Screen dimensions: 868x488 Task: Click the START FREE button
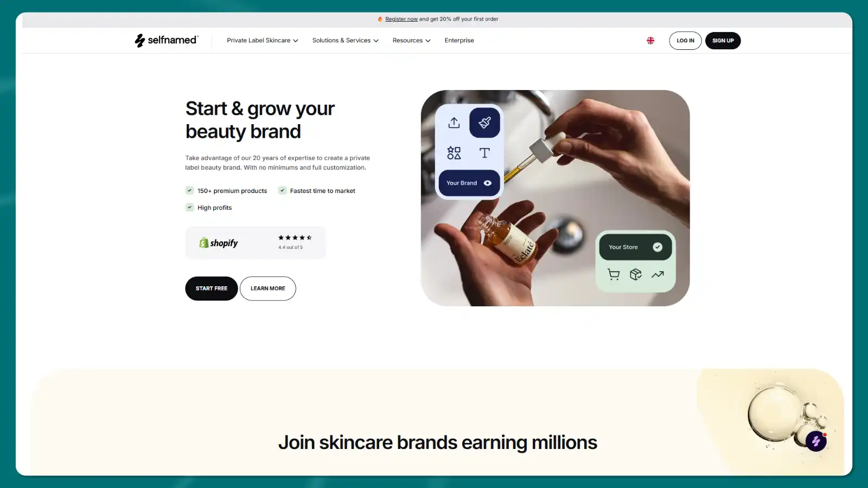[x=212, y=288]
